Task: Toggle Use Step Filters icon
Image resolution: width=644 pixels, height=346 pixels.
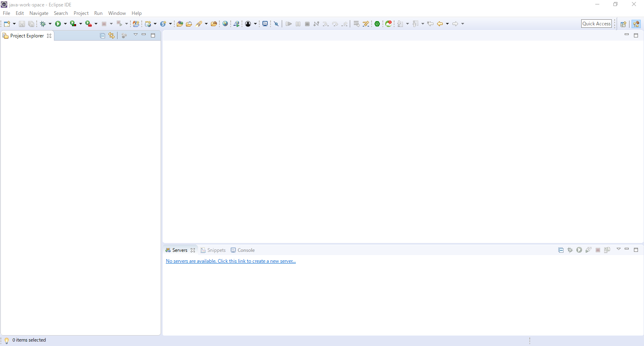Action: click(x=365, y=24)
